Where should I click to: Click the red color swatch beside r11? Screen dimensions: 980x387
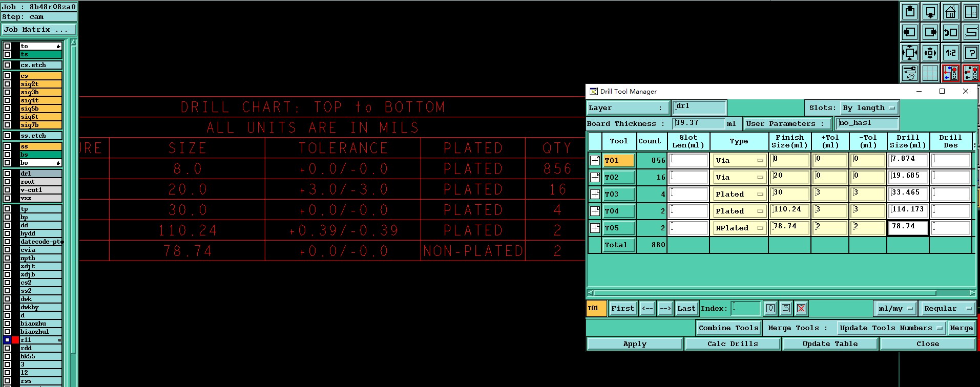point(15,340)
